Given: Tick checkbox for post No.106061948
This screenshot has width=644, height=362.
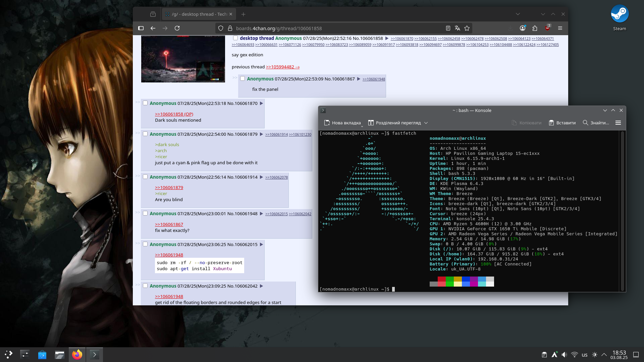Looking at the screenshot, I should point(145,213).
